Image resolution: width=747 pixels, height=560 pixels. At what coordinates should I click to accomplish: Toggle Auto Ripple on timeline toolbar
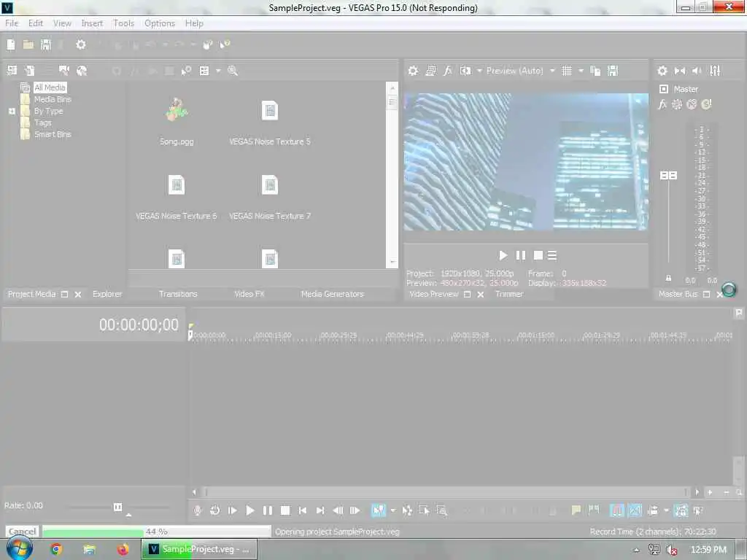[x=653, y=510]
